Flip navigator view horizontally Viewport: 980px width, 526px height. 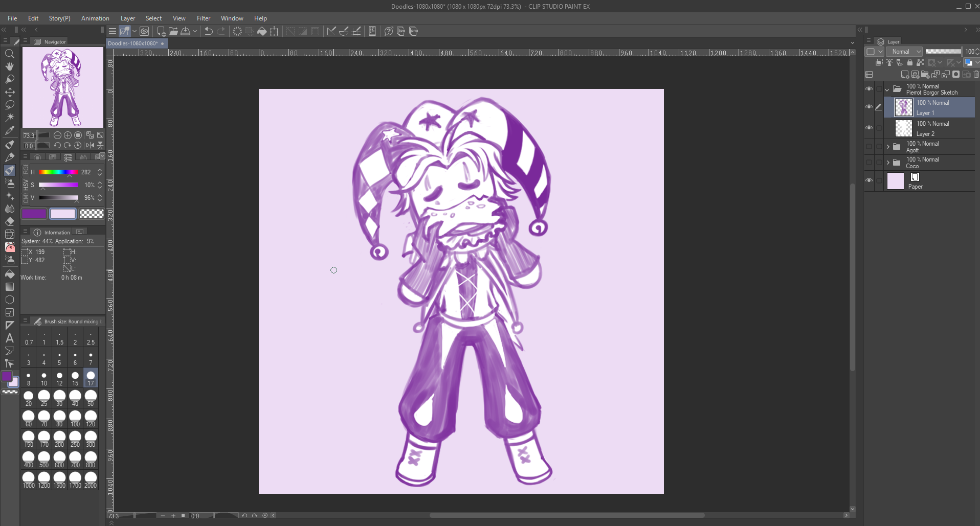90,146
